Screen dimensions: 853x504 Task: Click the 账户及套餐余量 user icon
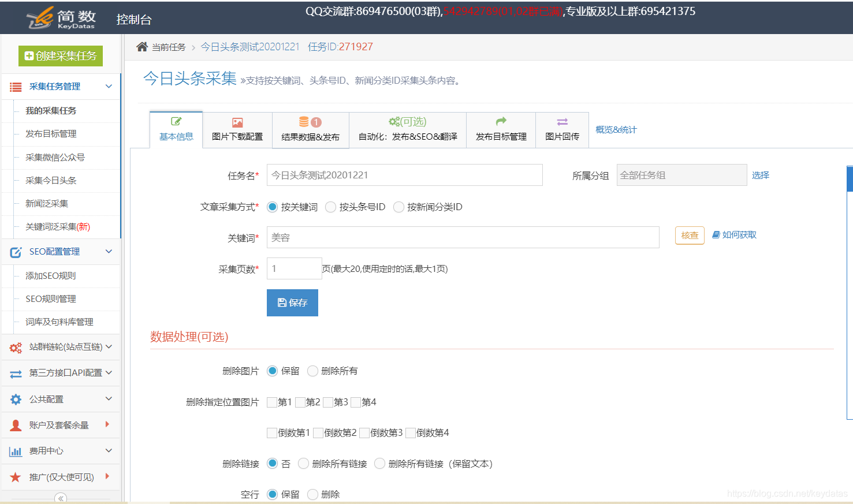[16, 425]
